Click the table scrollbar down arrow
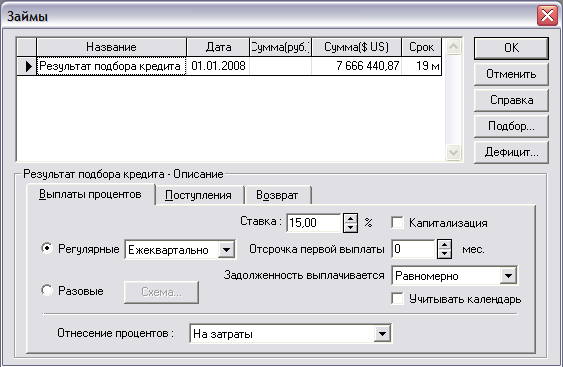The height and width of the screenshot is (367, 563). point(453,153)
